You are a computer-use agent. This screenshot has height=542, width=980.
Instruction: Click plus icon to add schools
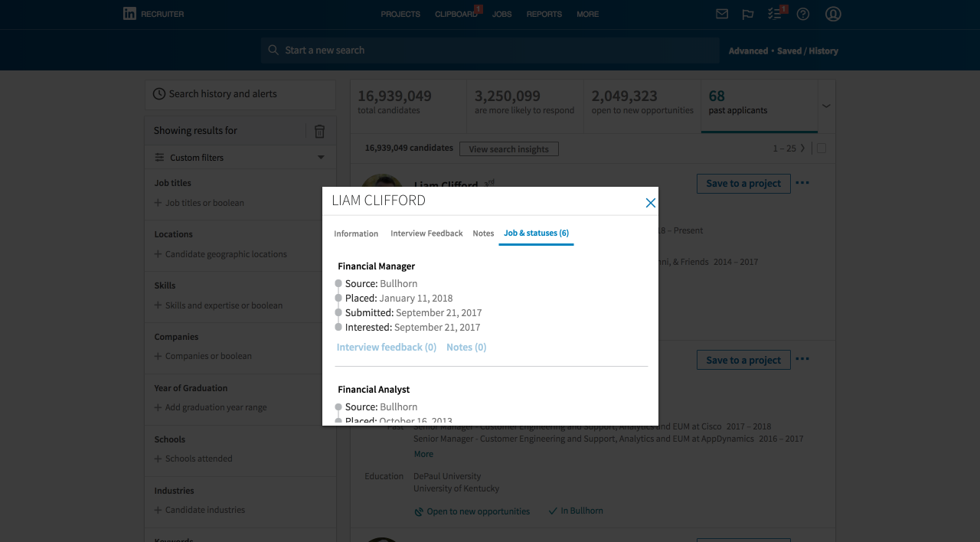coord(158,459)
